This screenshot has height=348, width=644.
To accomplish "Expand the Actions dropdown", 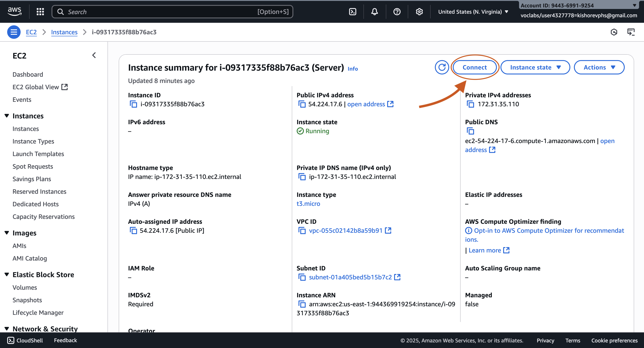I will 599,67.
